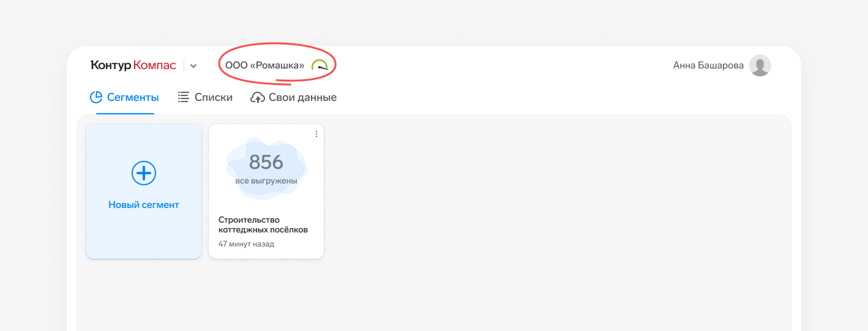This screenshot has width=868, height=331.
Task: Open Строительство коттеджных посёлков segment title
Action: [263, 225]
